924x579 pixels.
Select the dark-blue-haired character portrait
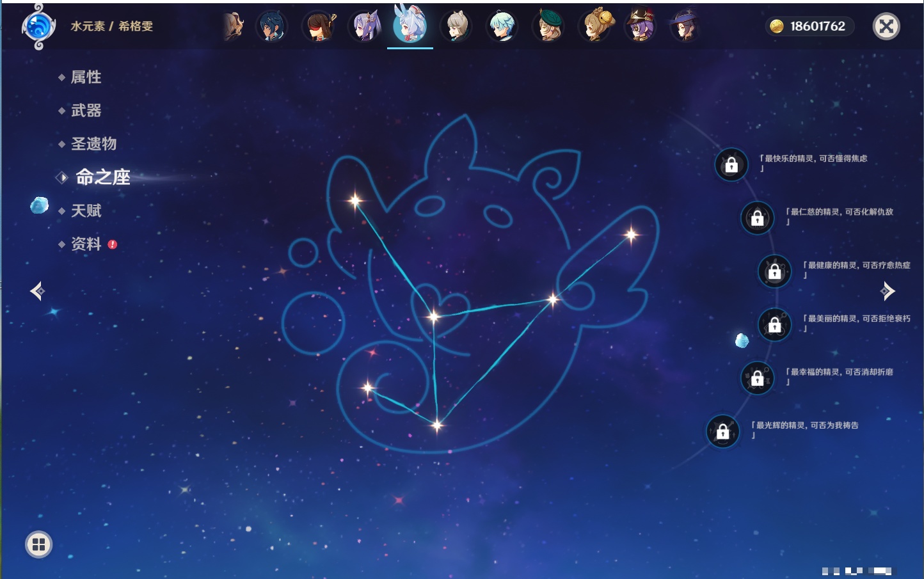tap(271, 27)
